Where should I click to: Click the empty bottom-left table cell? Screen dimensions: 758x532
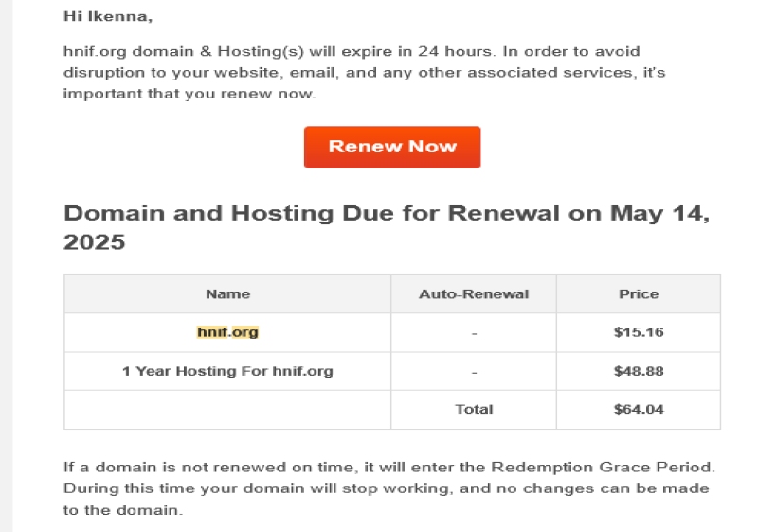[x=227, y=409]
